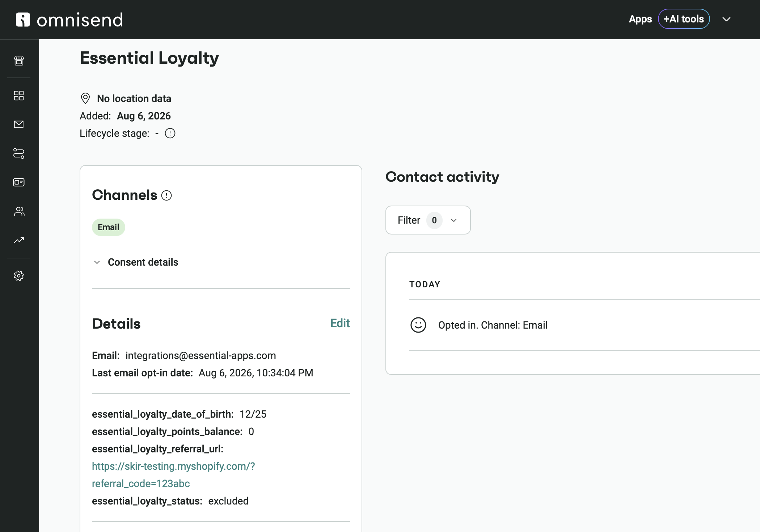Click the essential_loyalty_status value 'excluded'
The width and height of the screenshot is (760, 532).
(x=228, y=501)
